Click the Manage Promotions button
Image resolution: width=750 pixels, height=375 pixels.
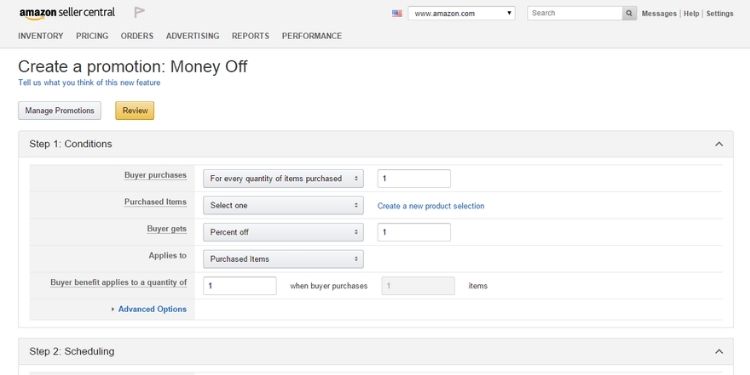click(60, 110)
